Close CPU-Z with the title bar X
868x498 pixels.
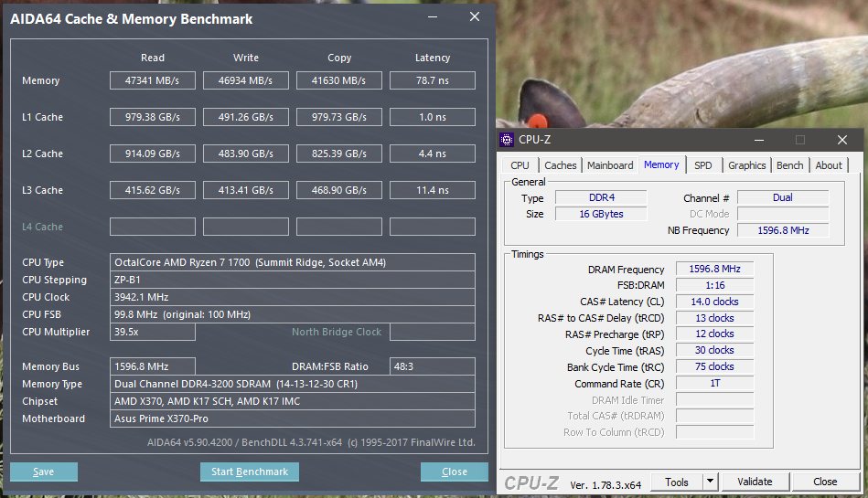click(x=842, y=140)
